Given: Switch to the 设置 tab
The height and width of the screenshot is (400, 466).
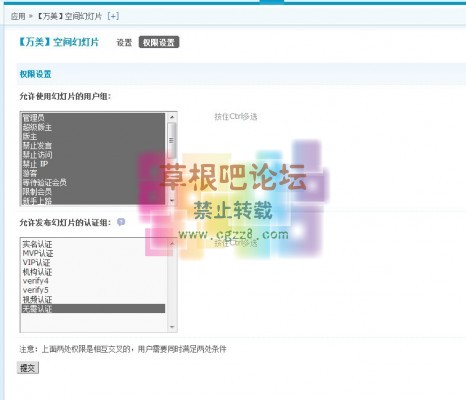Looking at the screenshot, I should (124, 42).
